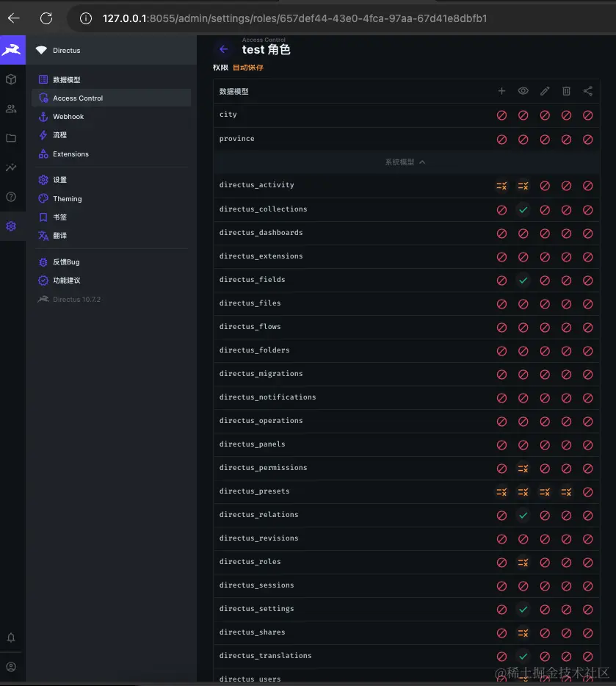Click the read eye column header icon
This screenshot has height=686, width=616.
tap(523, 91)
